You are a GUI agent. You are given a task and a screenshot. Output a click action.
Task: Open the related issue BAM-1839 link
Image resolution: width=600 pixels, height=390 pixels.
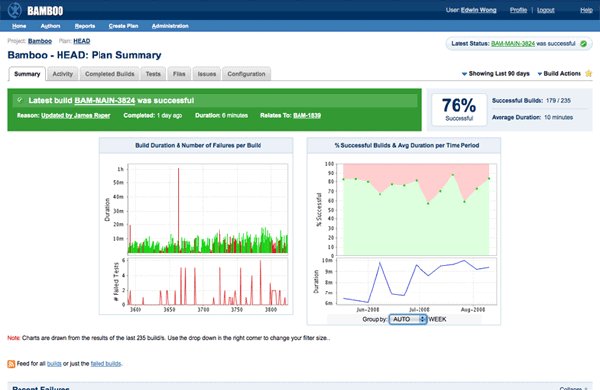(x=307, y=115)
